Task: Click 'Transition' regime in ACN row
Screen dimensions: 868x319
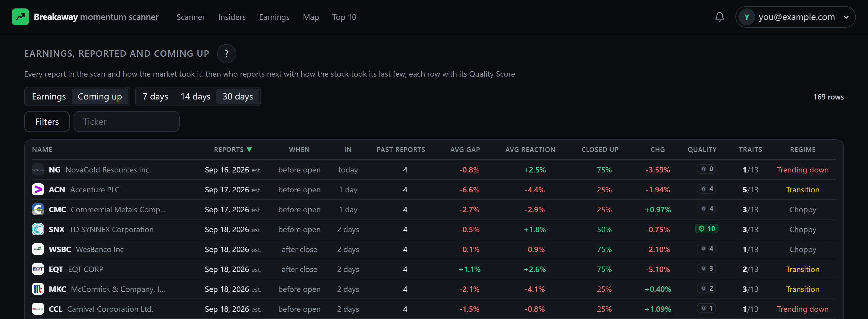Action: pos(803,190)
